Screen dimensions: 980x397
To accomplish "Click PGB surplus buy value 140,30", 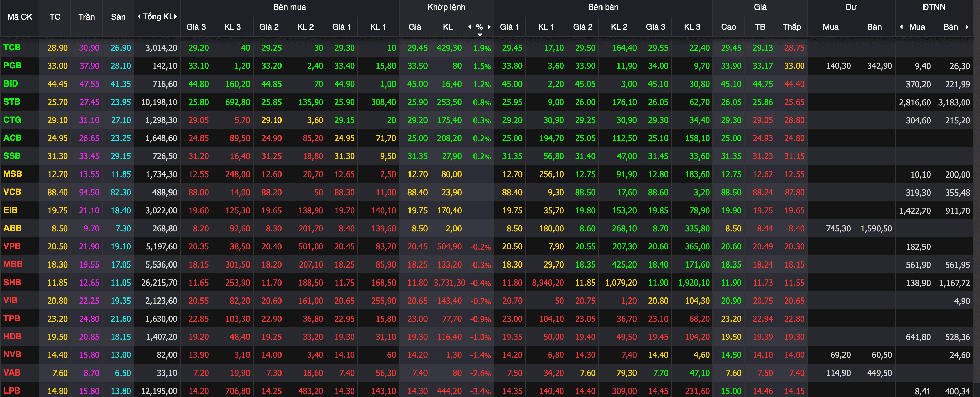I will (838, 66).
